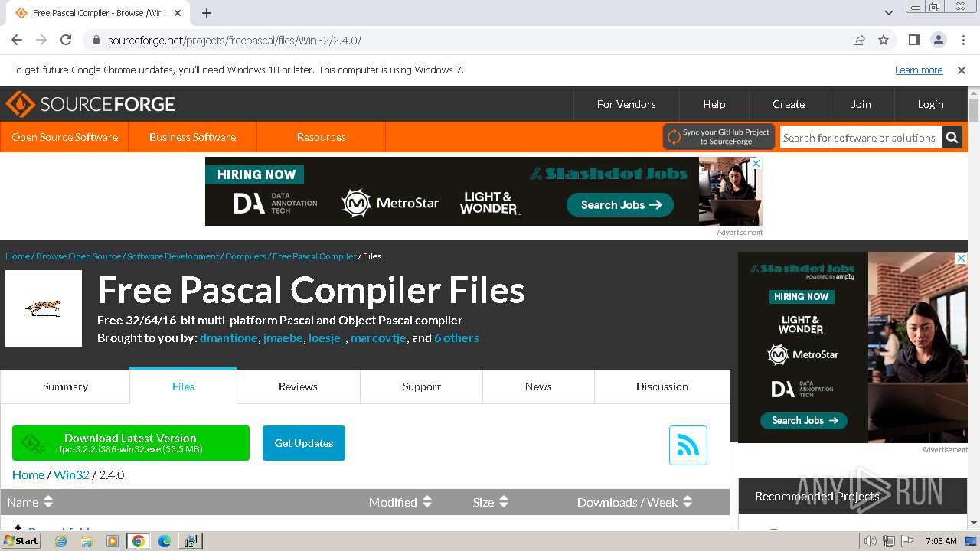This screenshot has width=980, height=551.
Task: Share this page using the share icon
Action: click(859, 40)
